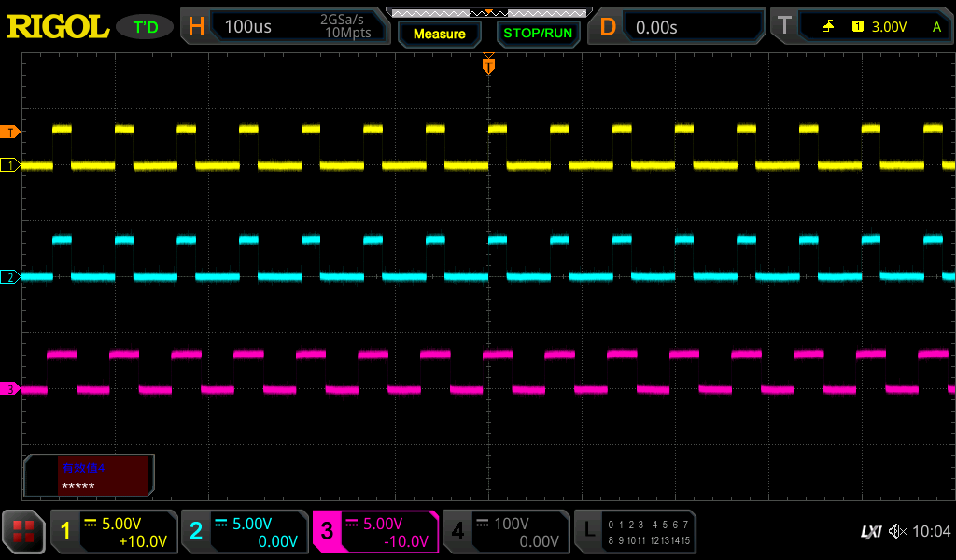Click channel 2 DC coupling icon
Image resolution: width=956 pixels, height=560 pixels.
tap(220, 523)
